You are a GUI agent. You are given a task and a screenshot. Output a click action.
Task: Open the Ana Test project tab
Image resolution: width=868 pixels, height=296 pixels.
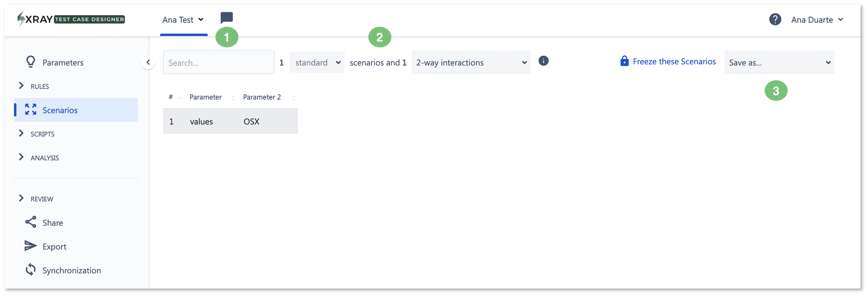pyautogui.click(x=183, y=20)
